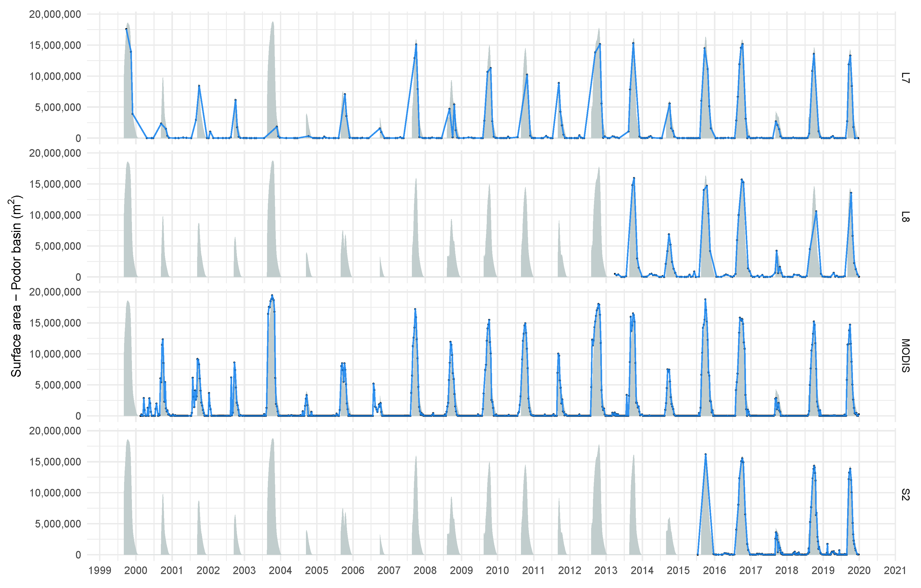Viewport: 921px width, 588px height.
Task: Click the MODIS peak in late 2003
Action: click(x=272, y=295)
